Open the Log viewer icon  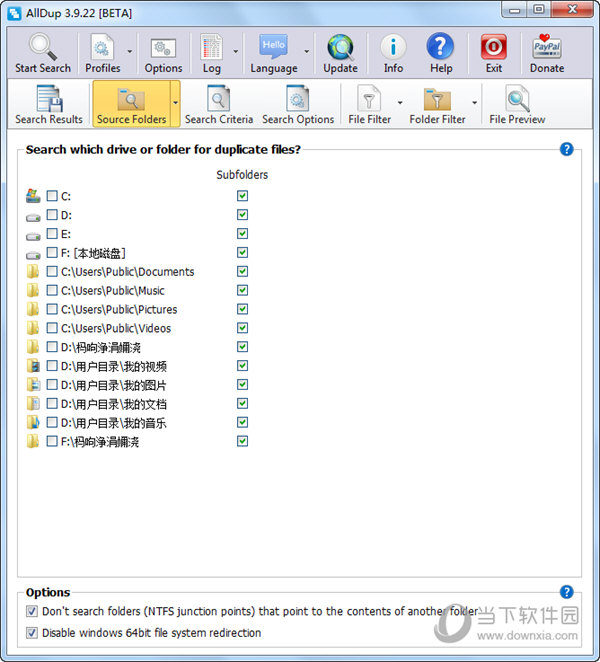click(x=211, y=53)
